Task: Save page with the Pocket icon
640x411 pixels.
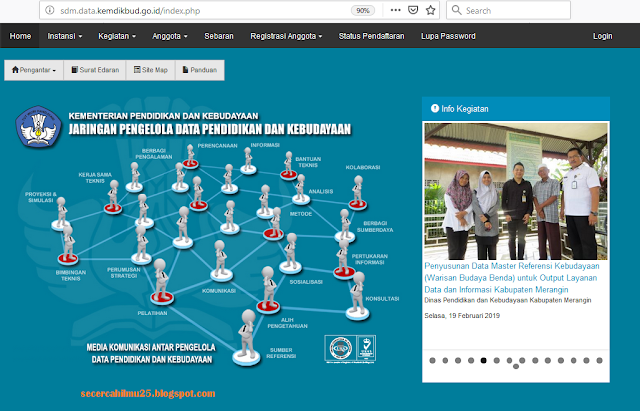Action: [413, 10]
